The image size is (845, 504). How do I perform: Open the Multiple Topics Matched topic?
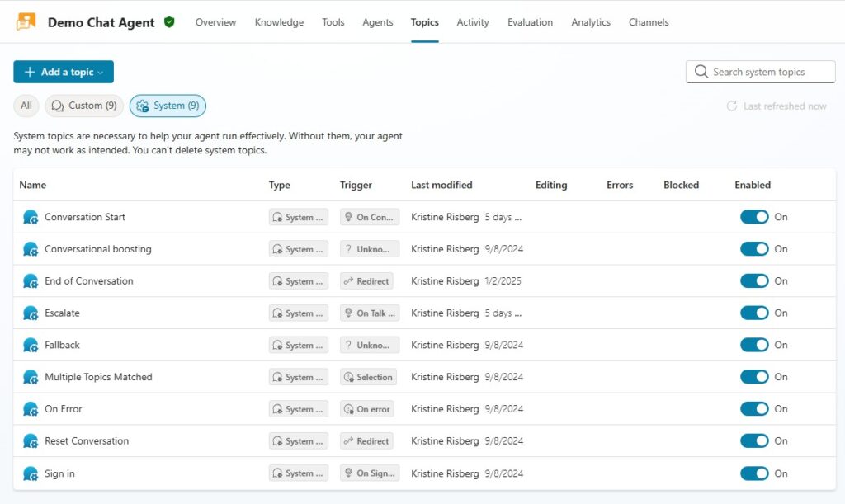[x=98, y=377]
